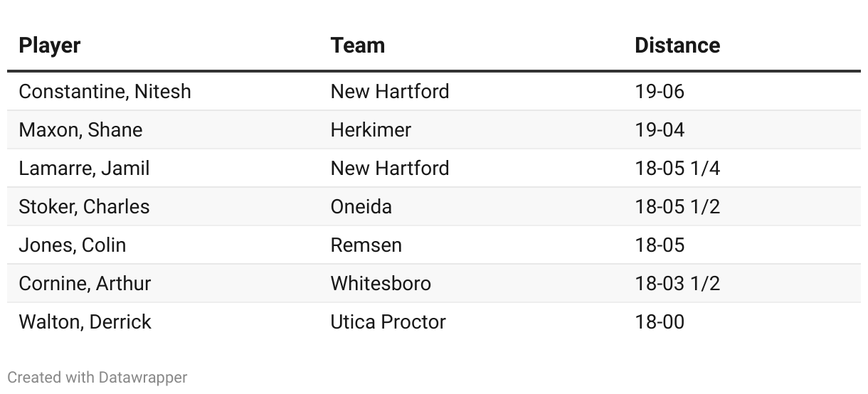Select the Remsen team cell
The width and height of the screenshot is (868, 394).
366,245
